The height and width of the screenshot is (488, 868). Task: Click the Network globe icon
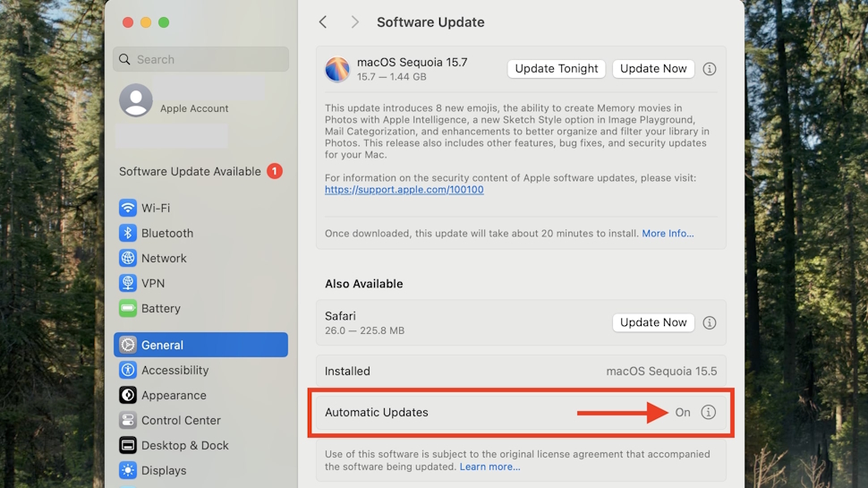[128, 258]
